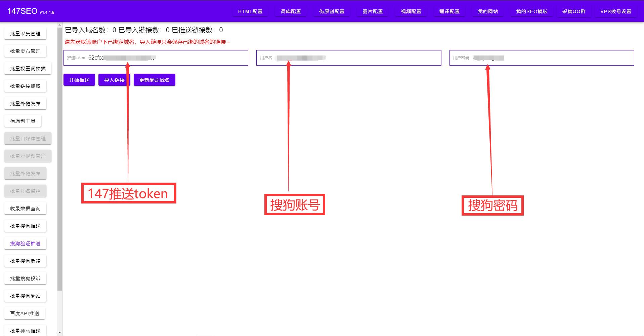Click greyed 批量短视频管理 sidebar item
644x336 pixels.
click(x=28, y=156)
